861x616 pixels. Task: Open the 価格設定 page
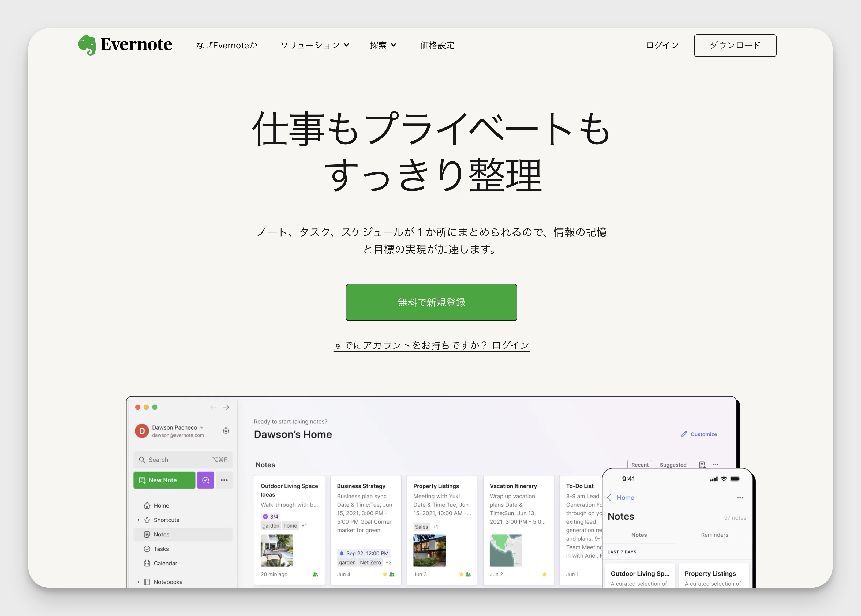pos(437,46)
